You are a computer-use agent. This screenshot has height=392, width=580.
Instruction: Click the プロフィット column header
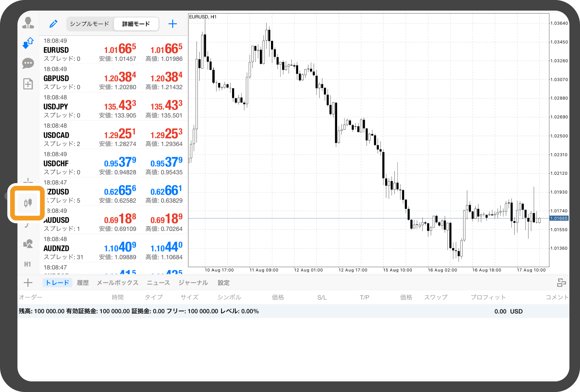(488, 297)
